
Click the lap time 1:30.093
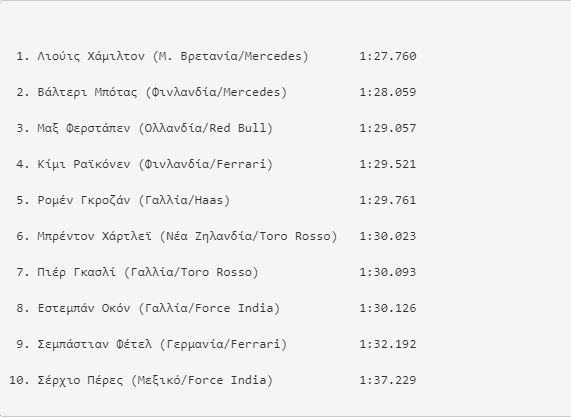[x=387, y=273]
